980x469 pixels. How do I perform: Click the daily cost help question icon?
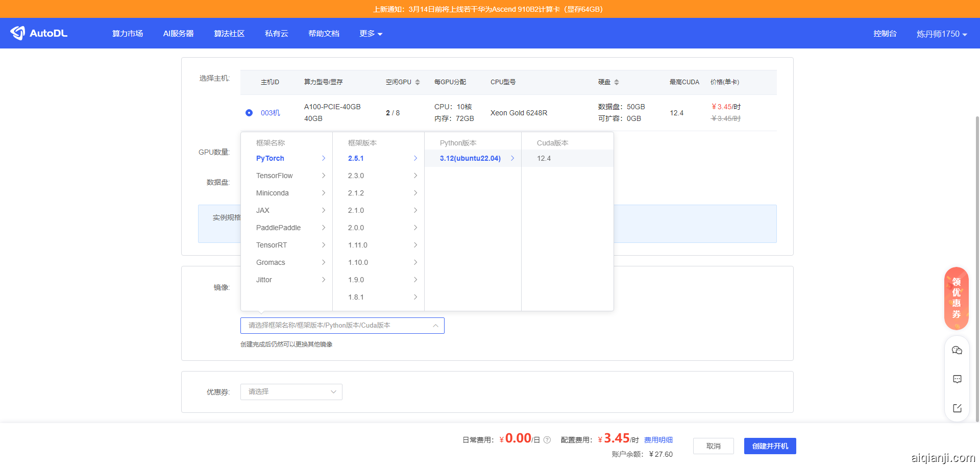547,440
